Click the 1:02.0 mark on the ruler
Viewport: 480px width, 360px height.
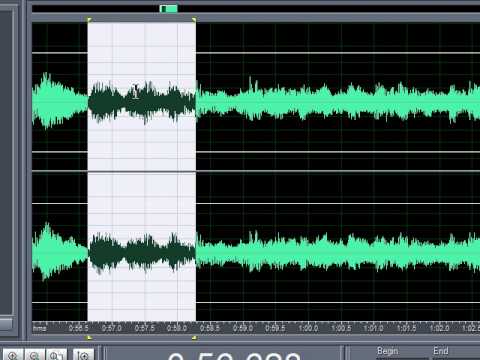(x=440, y=328)
